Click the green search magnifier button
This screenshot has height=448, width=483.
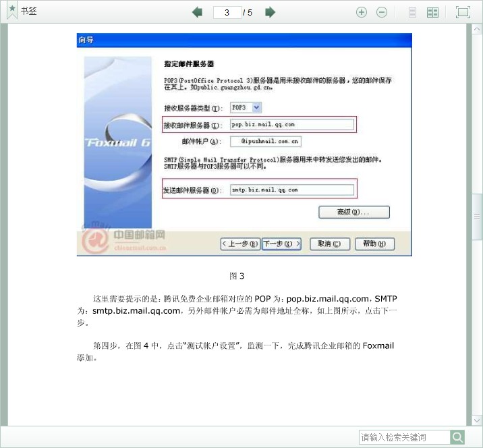point(457,437)
